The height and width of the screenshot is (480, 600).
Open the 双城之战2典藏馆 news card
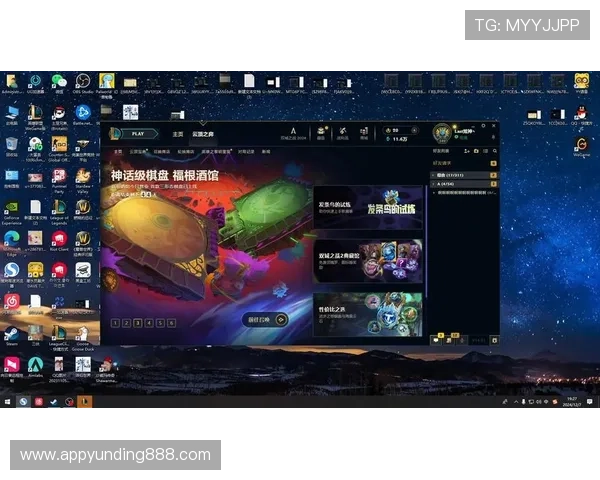click(x=367, y=260)
